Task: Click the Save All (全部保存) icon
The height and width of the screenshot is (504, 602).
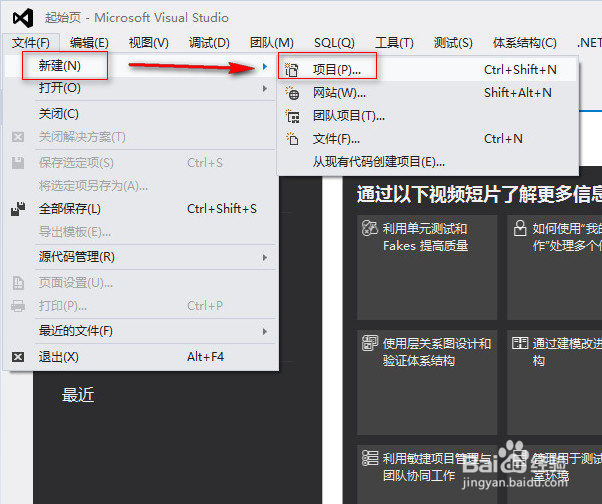Action: 18,209
